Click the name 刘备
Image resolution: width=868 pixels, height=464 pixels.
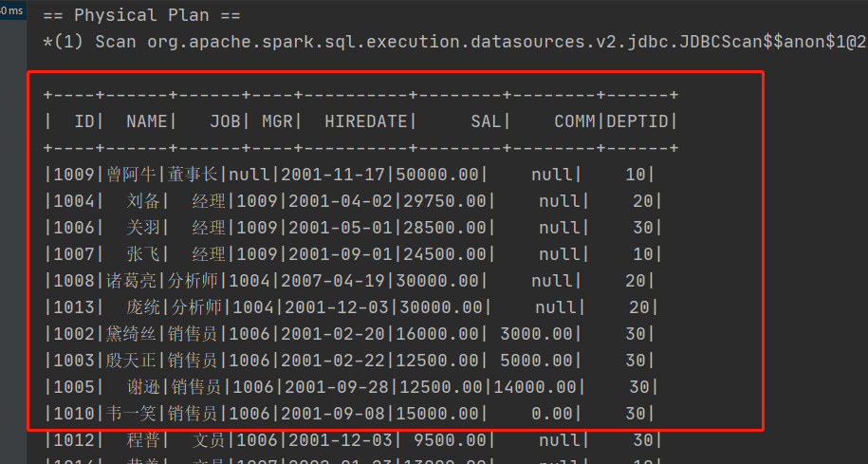click(x=143, y=201)
